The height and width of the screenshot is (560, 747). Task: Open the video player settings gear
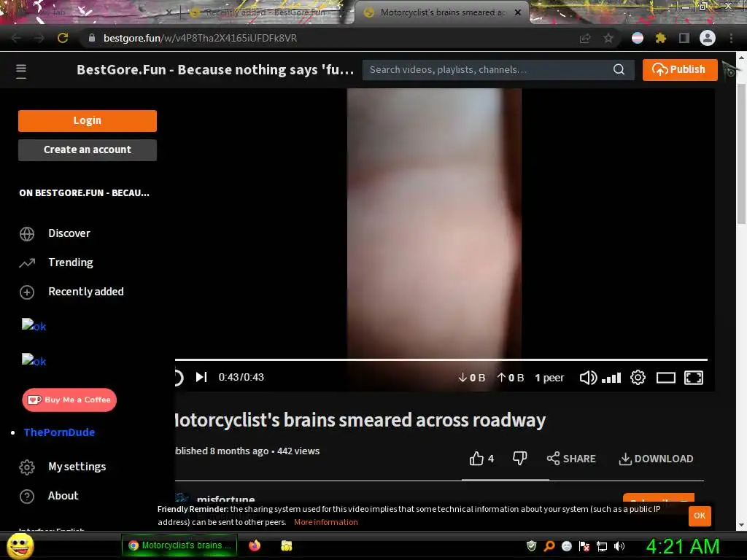tap(638, 378)
